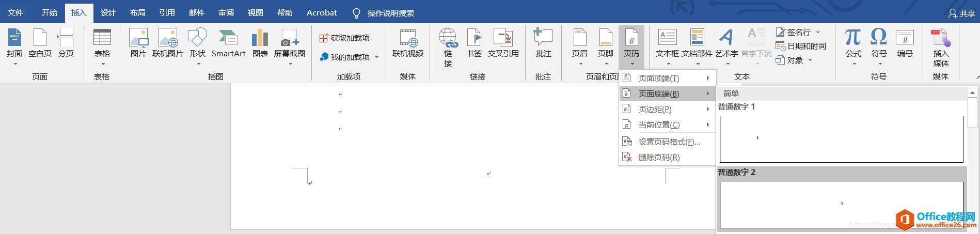Insert a picture (图片)
Image resolution: width=980 pixels, height=234 pixels.
coord(138,43)
